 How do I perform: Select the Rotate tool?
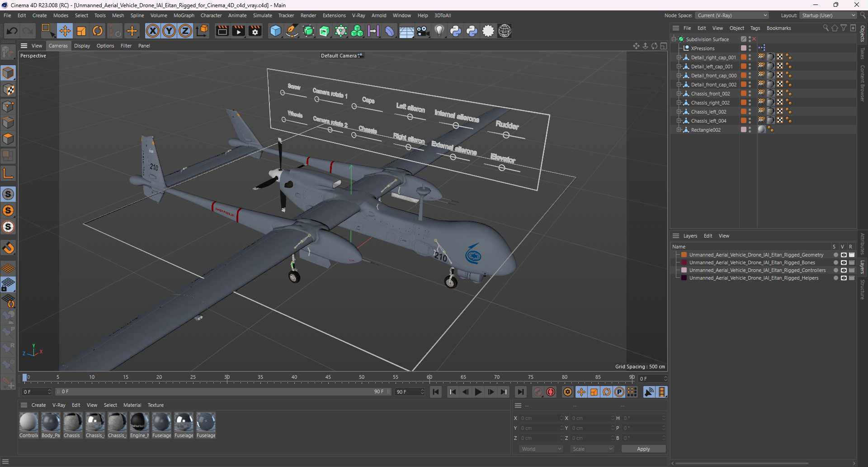[98, 31]
